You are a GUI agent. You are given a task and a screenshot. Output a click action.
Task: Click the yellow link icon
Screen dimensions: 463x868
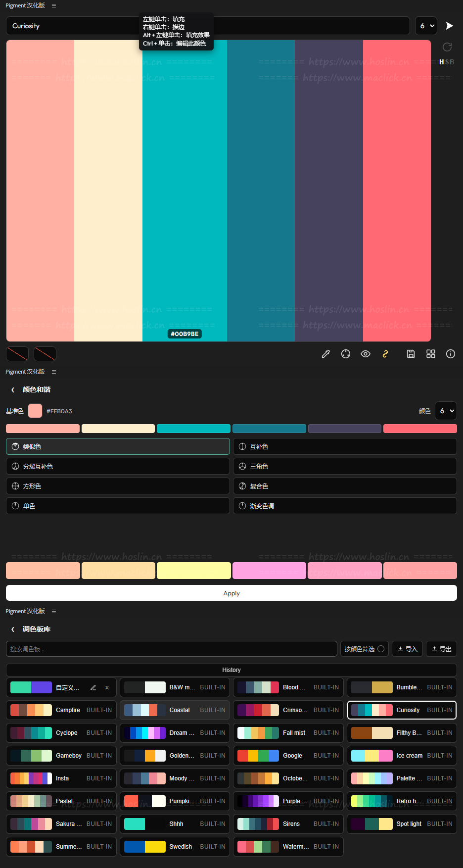click(x=385, y=354)
